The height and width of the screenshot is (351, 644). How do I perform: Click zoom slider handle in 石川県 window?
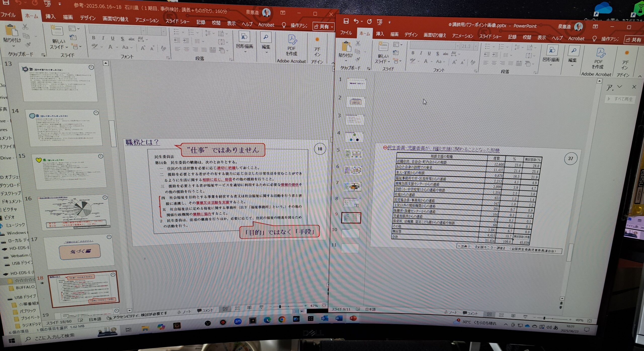pos(280,306)
